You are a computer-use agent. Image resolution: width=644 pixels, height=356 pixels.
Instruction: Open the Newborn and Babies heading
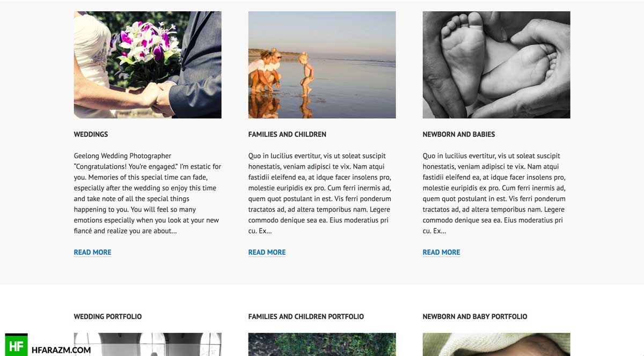tap(459, 135)
